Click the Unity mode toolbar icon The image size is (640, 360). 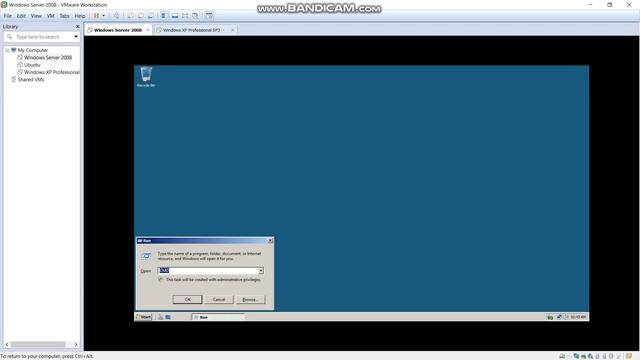(x=196, y=16)
